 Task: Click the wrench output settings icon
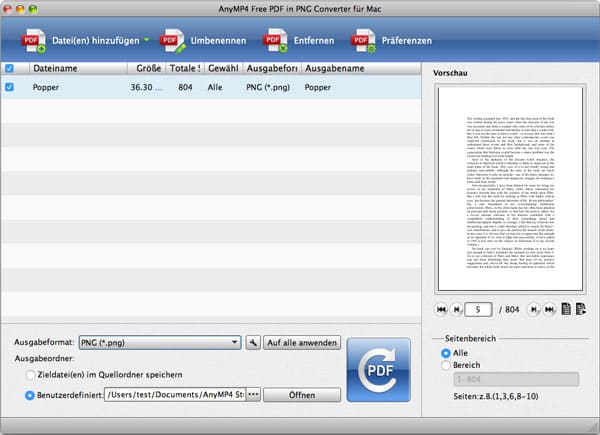(x=253, y=343)
